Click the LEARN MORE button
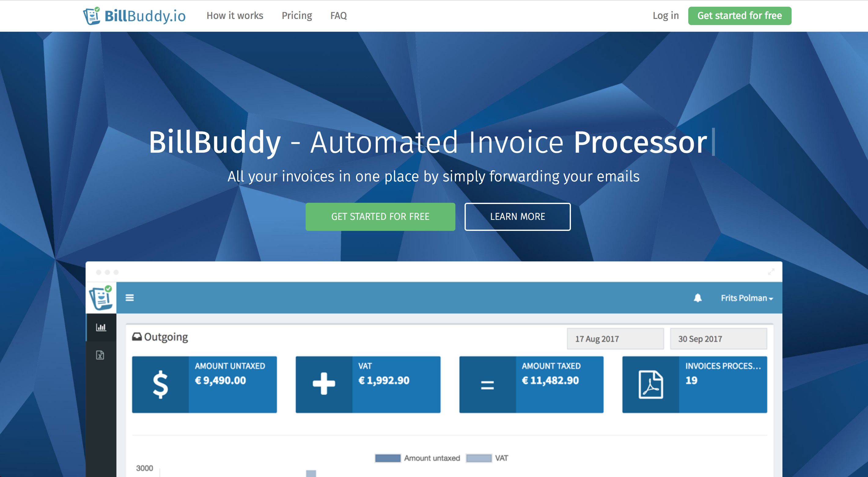Viewport: 868px width, 477px height. pyautogui.click(x=517, y=217)
